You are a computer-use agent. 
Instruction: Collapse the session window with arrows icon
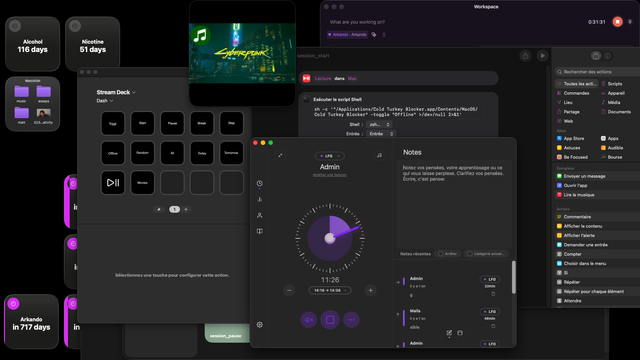tap(280, 155)
